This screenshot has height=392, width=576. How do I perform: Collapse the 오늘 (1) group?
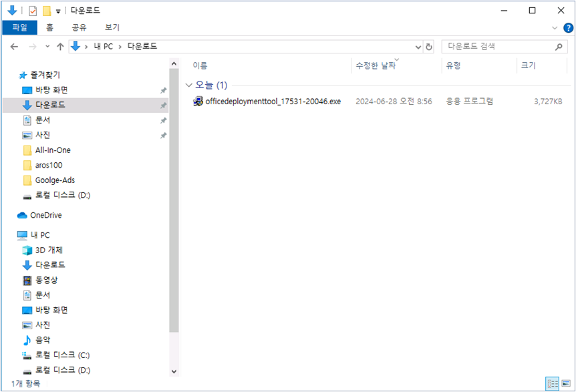tap(189, 85)
